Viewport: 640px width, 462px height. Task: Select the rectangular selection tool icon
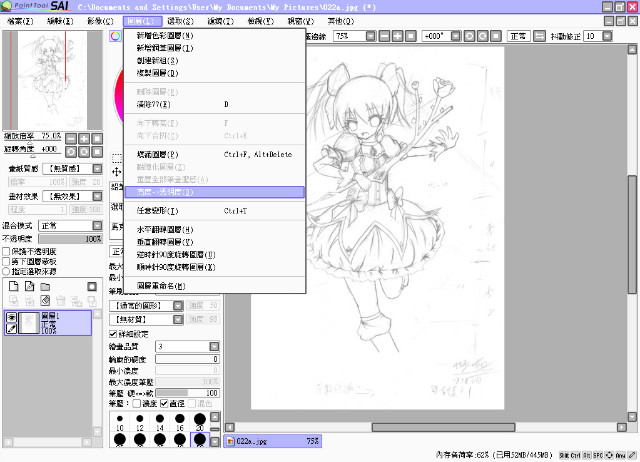(x=117, y=158)
